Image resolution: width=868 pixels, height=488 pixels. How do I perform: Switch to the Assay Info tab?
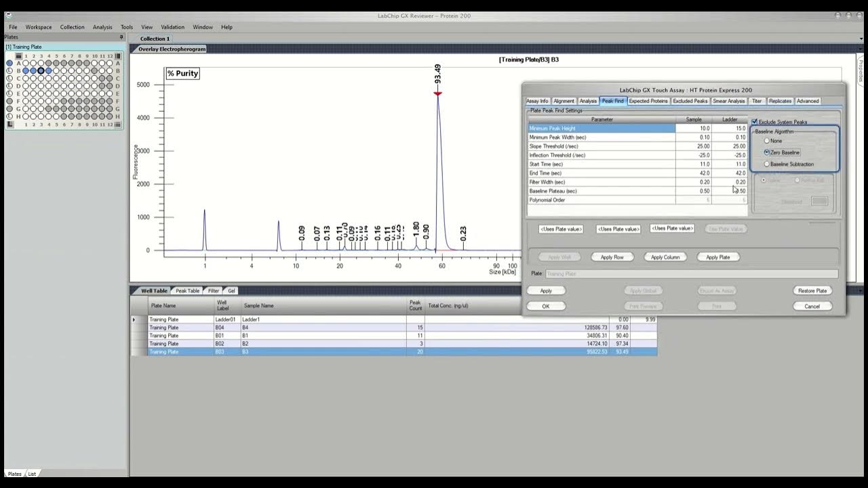tap(538, 101)
